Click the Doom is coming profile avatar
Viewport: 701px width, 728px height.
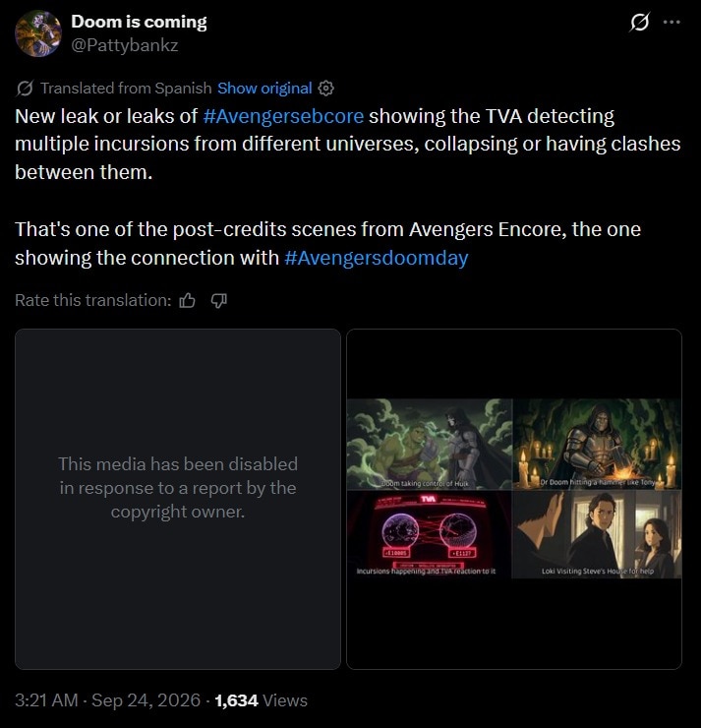[x=38, y=33]
